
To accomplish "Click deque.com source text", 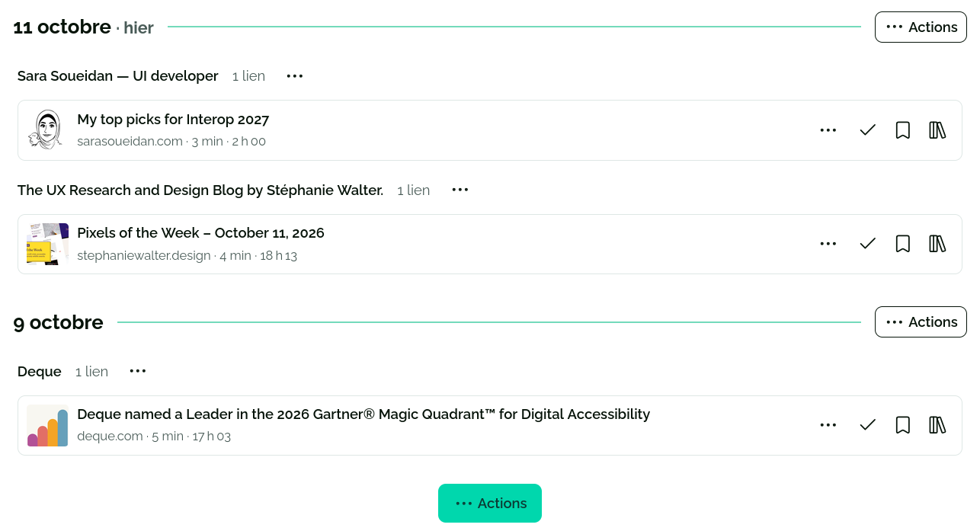I will point(110,437).
